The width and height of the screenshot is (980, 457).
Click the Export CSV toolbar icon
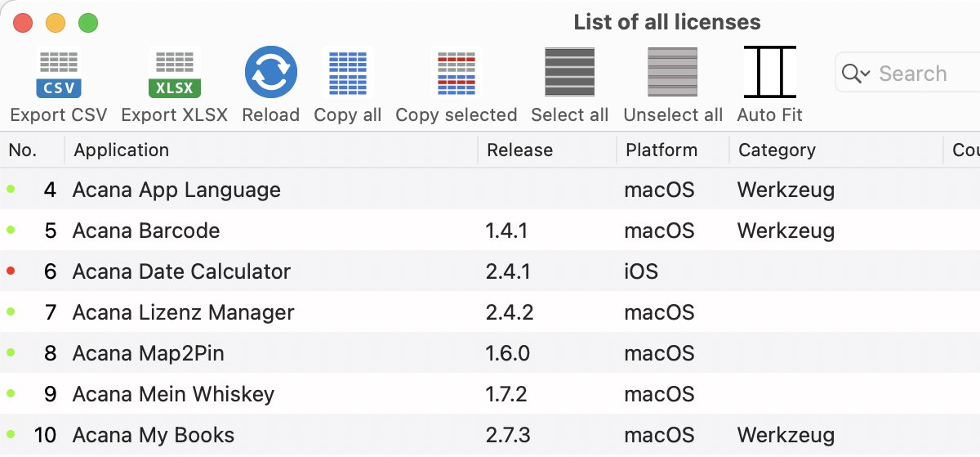[59, 74]
